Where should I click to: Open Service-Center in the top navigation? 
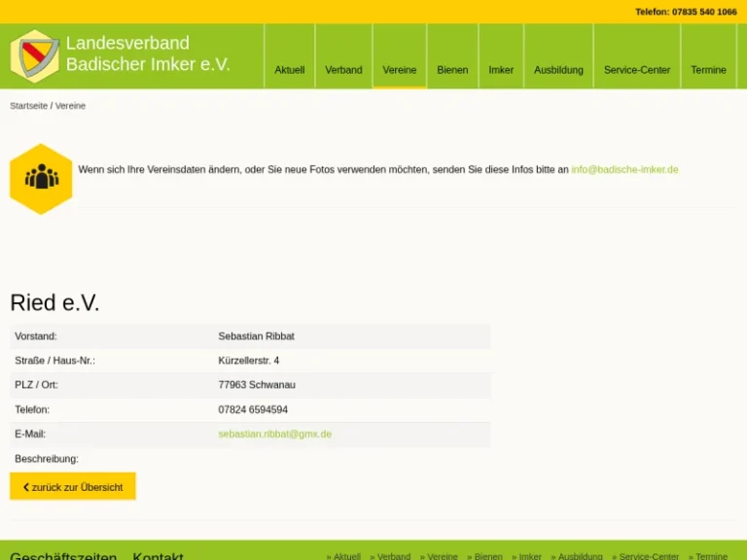(636, 70)
